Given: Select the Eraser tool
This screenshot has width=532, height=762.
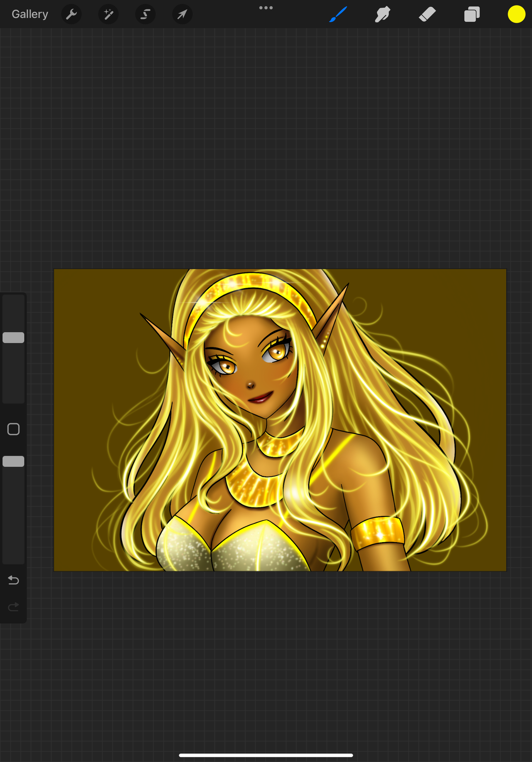Looking at the screenshot, I should point(427,15).
